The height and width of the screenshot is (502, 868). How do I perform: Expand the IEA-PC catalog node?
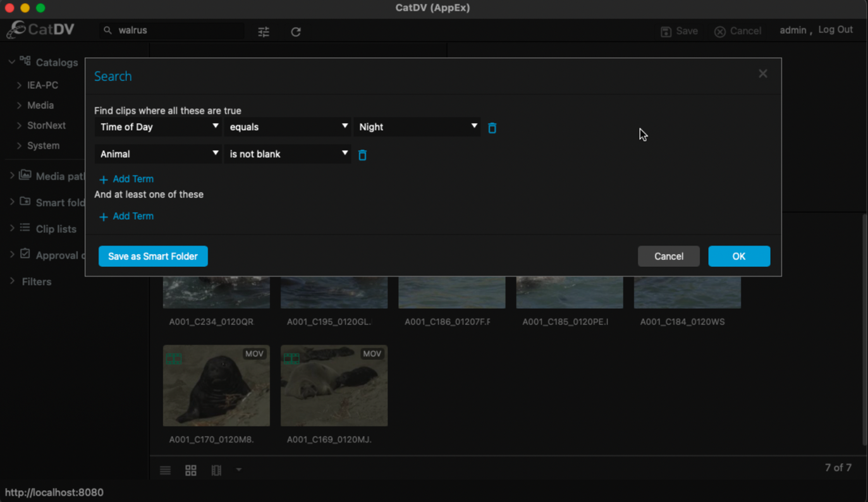pos(19,85)
